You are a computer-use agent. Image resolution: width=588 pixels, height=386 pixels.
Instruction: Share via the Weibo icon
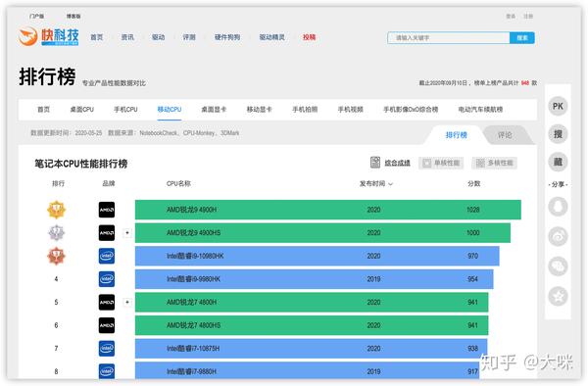[x=558, y=236]
